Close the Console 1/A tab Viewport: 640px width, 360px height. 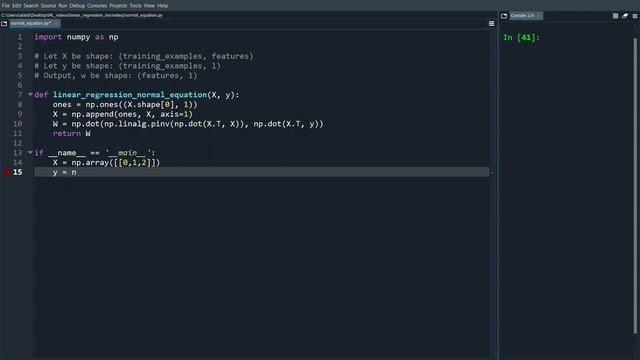click(x=539, y=16)
